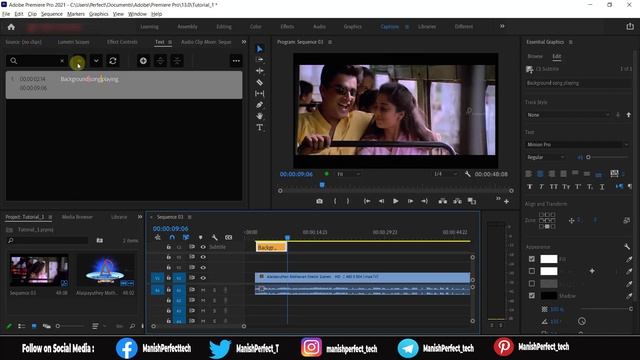Expand source panel group overflow chevrons
Screen dimensions: 640x360
pos(244,42)
